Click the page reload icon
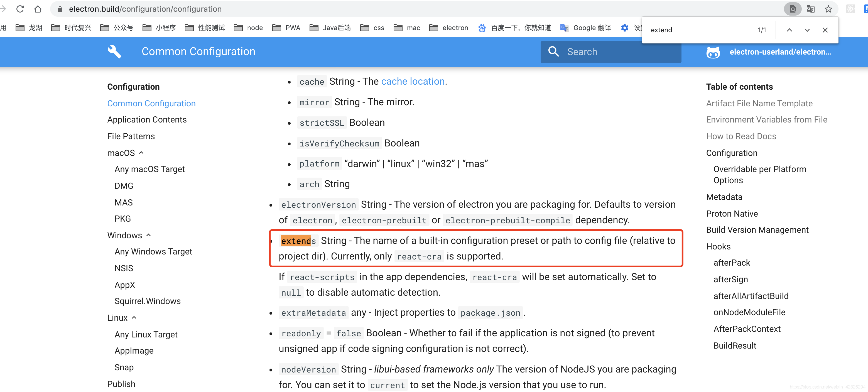The image size is (868, 392). pyautogui.click(x=20, y=9)
